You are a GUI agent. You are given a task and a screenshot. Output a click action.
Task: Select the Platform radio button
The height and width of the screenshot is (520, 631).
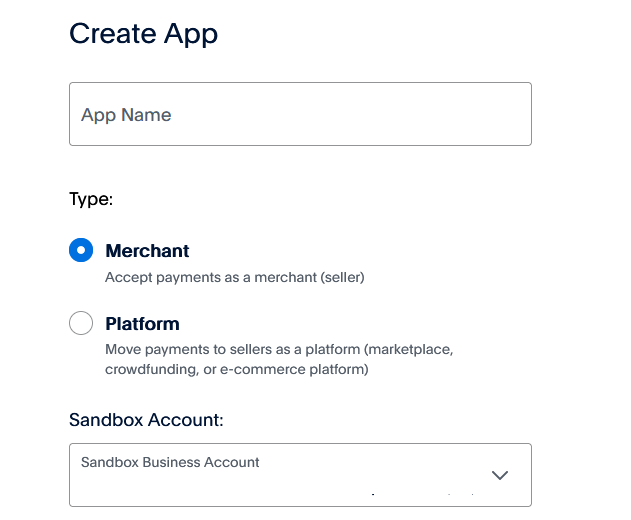81,323
